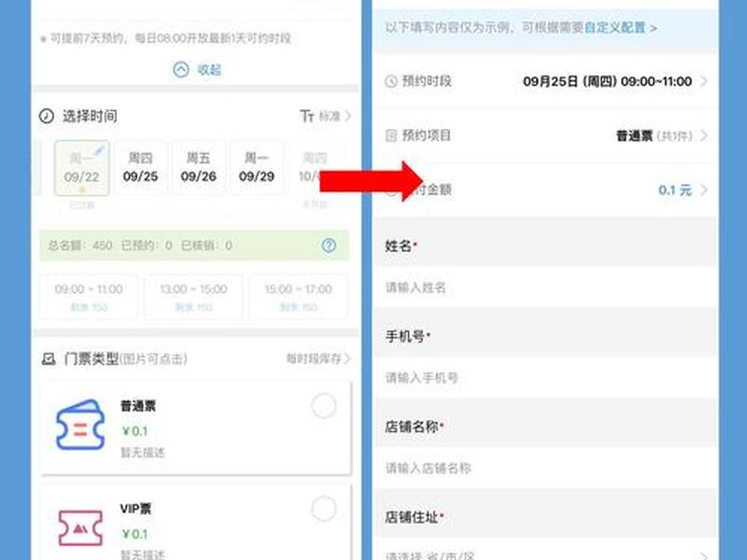Click the 请输入姓名 name field
Screen dimensions: 747x560
pos(545,287)
